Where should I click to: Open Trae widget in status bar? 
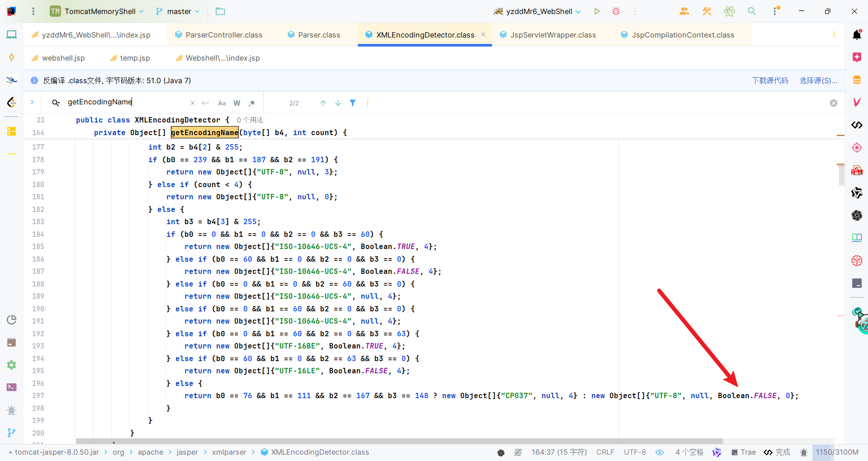point(744,452)
